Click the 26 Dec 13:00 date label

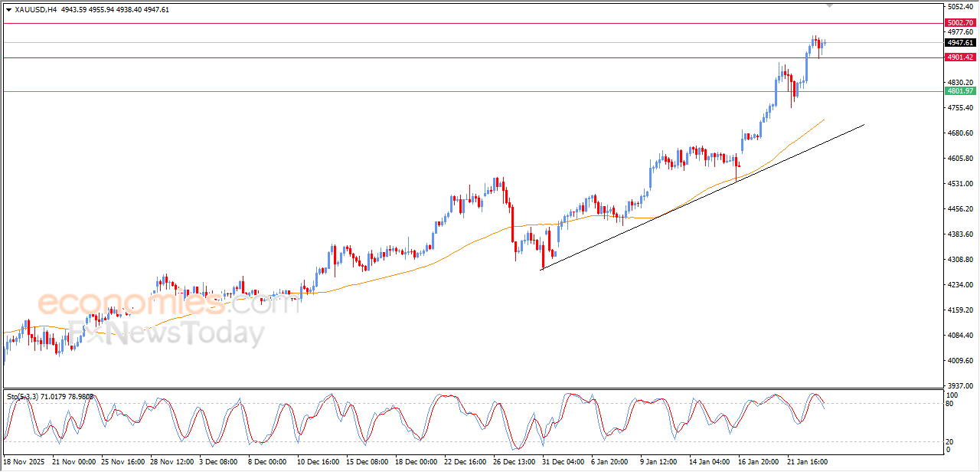[514, 462]
